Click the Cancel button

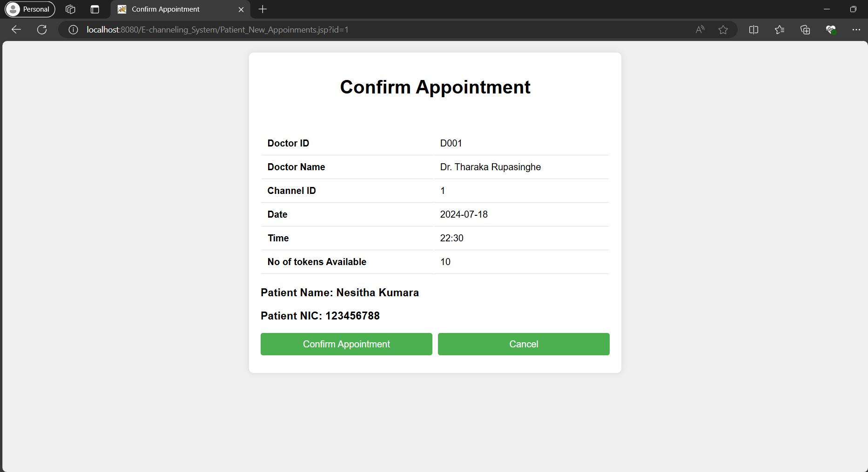(524, 344)
